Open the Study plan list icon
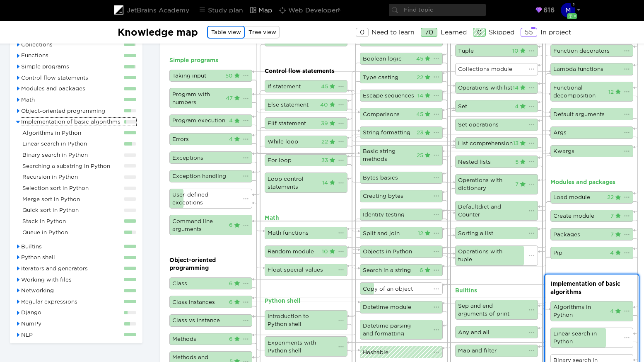644x362 pixels. tap(202, 10)
